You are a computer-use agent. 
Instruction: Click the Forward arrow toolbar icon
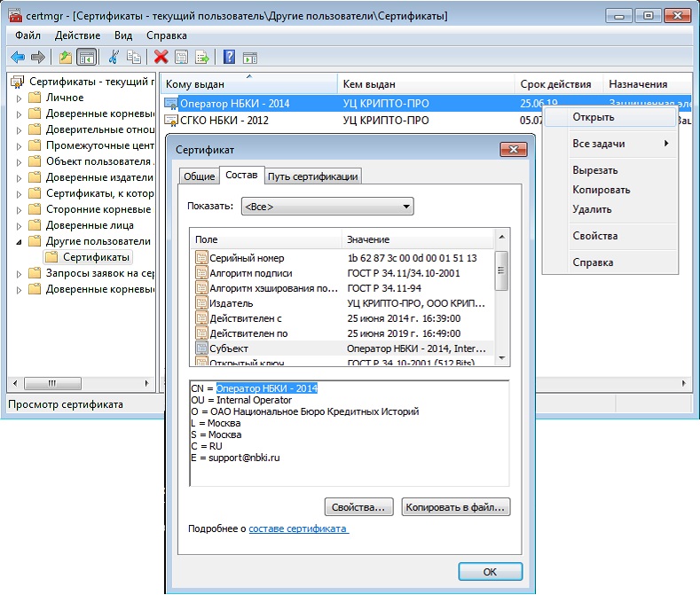pos(38,57)
